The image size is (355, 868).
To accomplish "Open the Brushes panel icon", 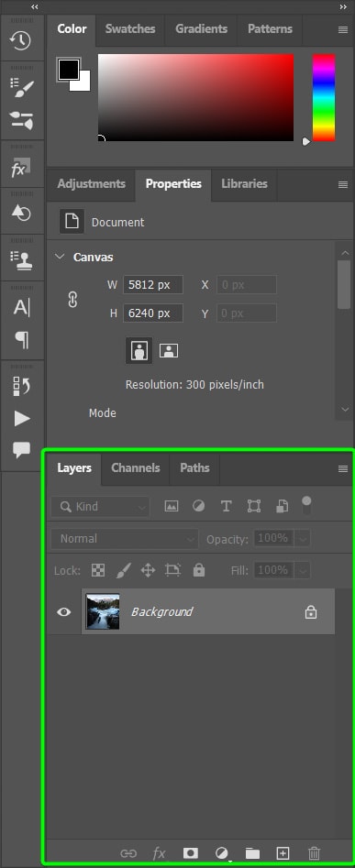I will 22,121.
